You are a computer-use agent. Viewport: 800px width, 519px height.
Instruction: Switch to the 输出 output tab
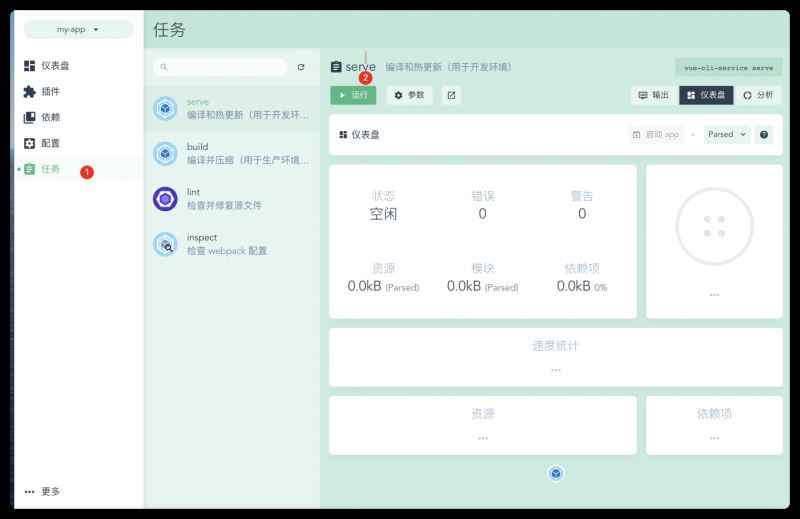pos(654,95)
